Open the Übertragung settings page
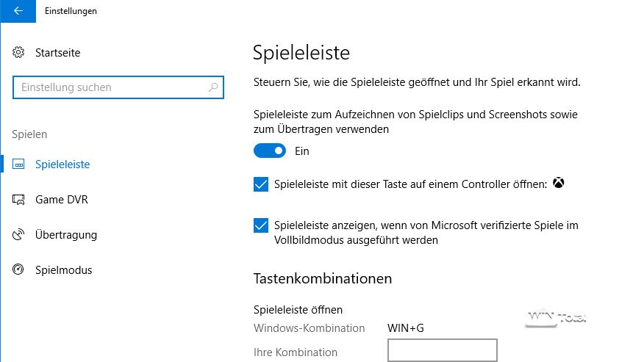This screenshot has width=644, height=362. [65, 235]
